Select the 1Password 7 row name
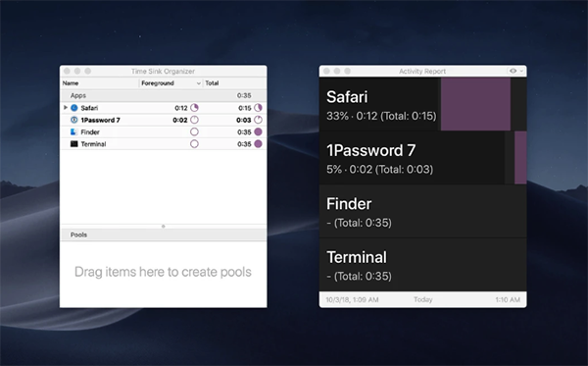Screen dimensions: 588x366 (101, 120)
